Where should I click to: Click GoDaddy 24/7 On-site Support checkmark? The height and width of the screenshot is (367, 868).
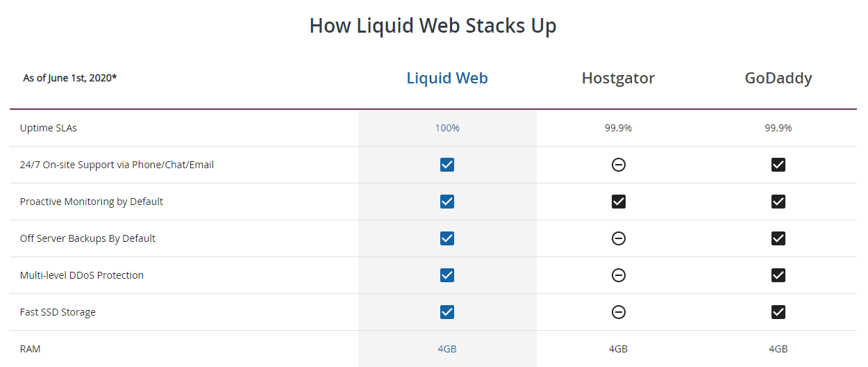point(778,165)
